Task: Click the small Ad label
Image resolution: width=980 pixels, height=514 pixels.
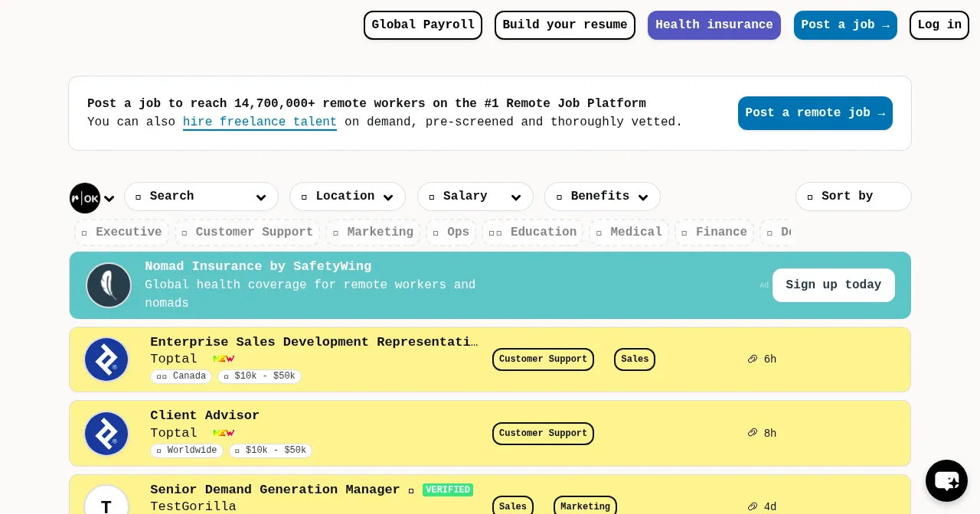Action: coord(764,285)
